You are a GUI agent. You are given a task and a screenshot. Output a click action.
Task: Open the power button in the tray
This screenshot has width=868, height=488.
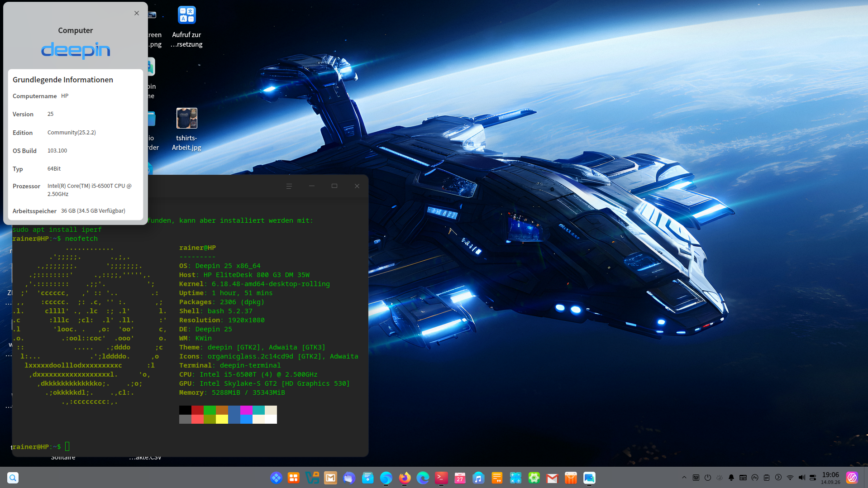point(708,478)
